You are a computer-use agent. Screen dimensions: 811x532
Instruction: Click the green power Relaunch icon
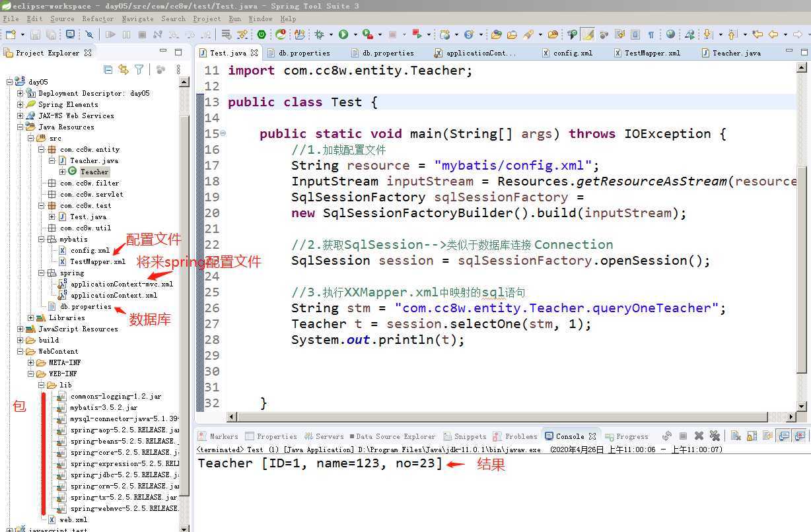[x=262, y=34]
